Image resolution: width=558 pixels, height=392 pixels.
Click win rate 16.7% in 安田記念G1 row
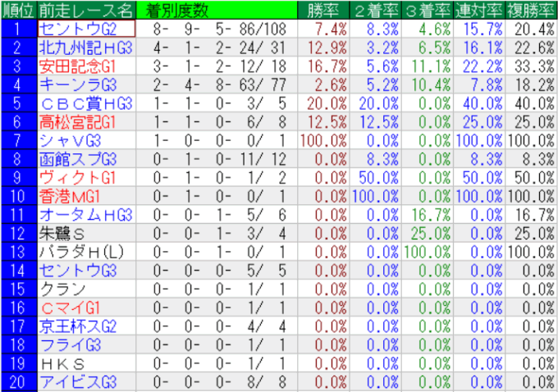(327, 66)
